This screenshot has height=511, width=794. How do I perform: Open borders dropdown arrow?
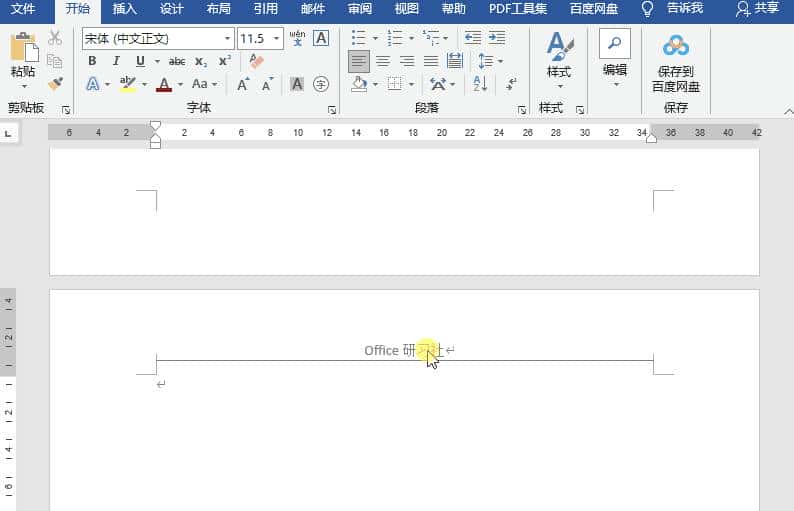tap(411, 84)
